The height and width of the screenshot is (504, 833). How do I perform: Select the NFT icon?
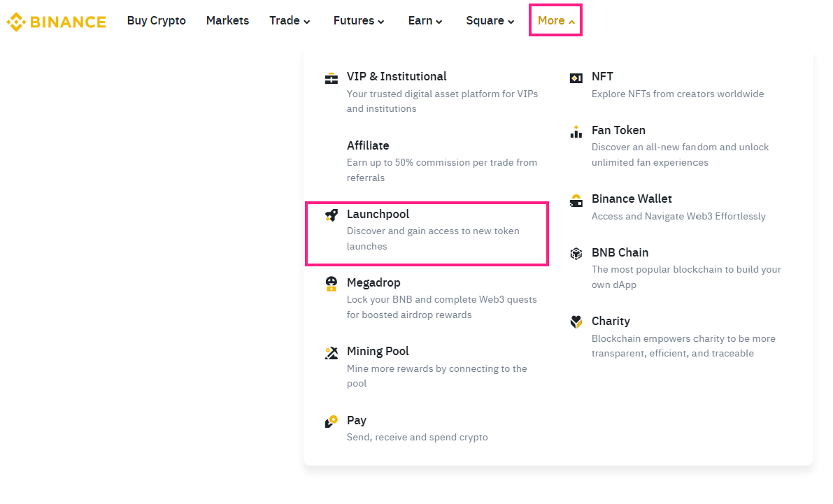tap(576, 78)
